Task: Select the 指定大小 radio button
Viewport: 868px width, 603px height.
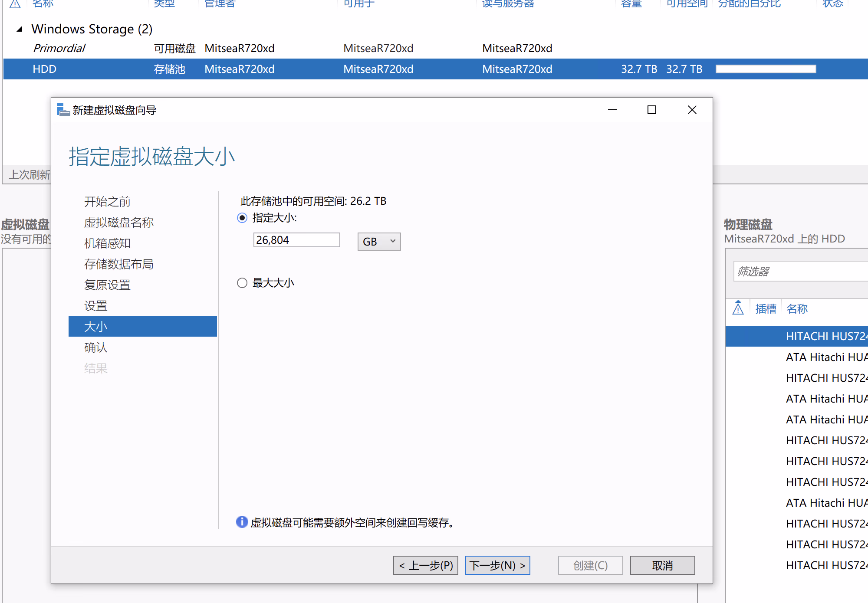Action: [x=242, y=218]
